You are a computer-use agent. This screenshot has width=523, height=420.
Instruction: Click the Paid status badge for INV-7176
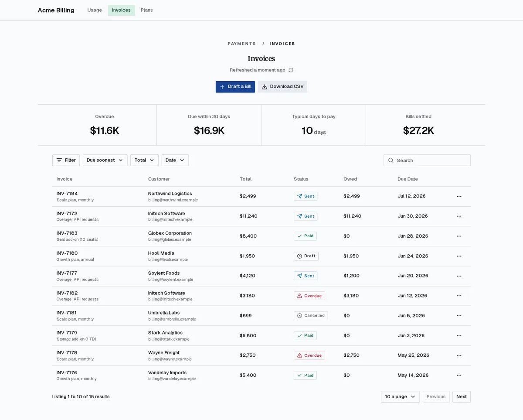click(305, 376)
